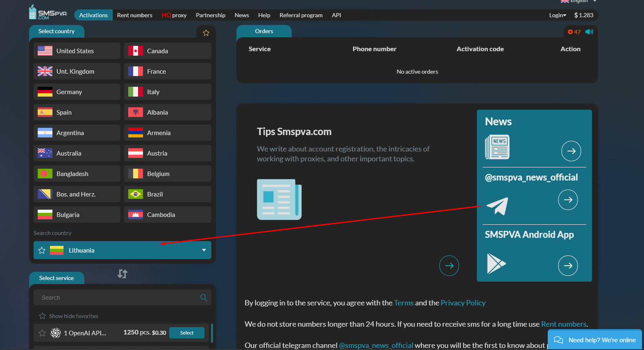Open @smspva_news_official telegram link in text

pos(376,345)
